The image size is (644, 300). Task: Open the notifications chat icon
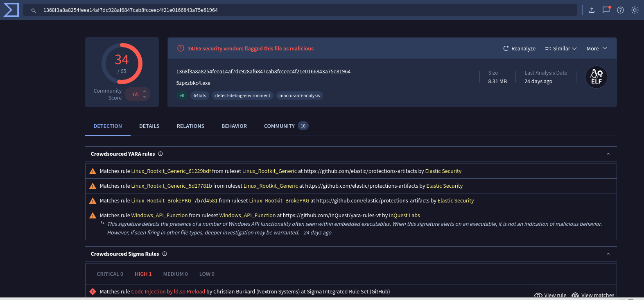click(606, 10)
